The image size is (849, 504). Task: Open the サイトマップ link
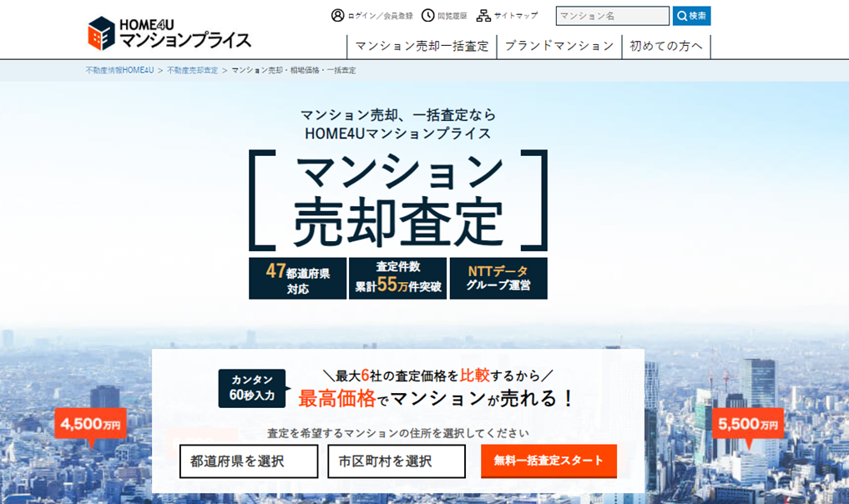click(516, 16)
